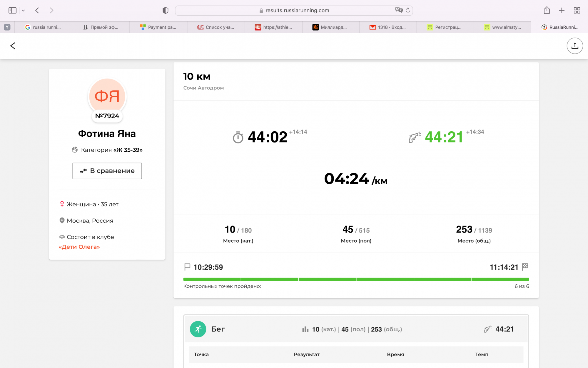Click the ФЯ avatar circle

[107, 96]
